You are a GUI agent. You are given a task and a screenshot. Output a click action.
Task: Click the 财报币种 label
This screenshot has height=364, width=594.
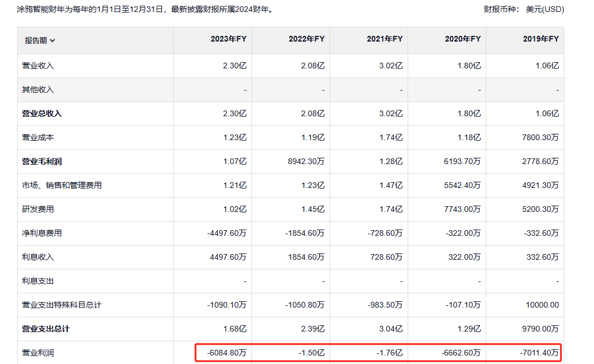[x=500, y=10]
